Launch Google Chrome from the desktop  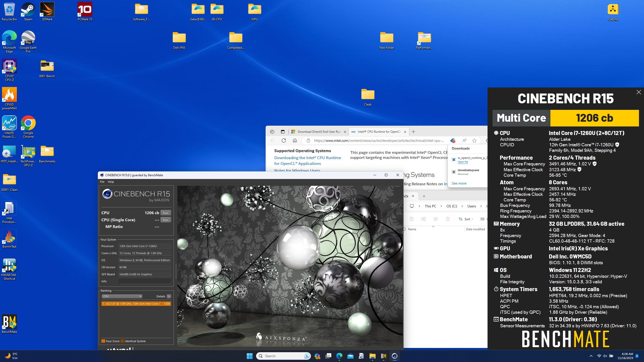[x=28, y=127]
